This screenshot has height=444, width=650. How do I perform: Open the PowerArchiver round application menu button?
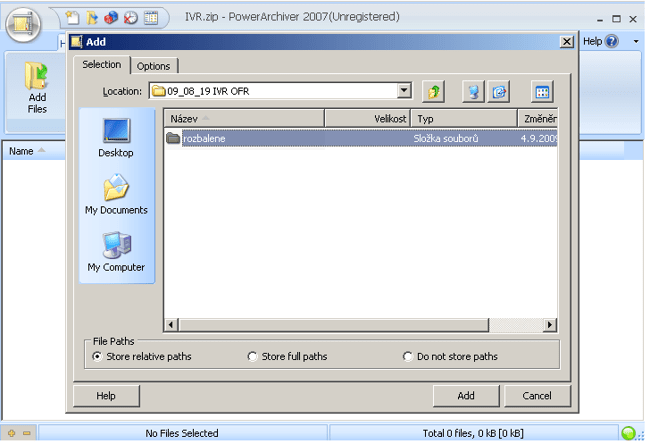pyautogui.click(x=23, y=24)
